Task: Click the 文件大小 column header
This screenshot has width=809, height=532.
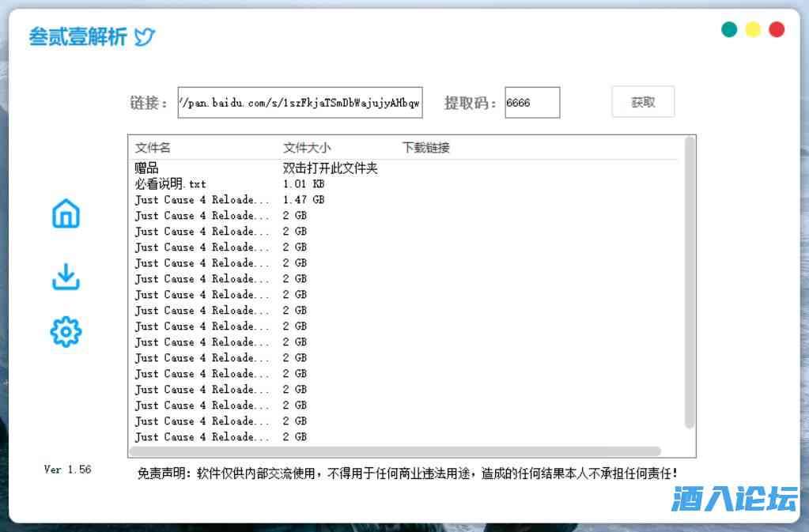Action: tap(302, 147)
